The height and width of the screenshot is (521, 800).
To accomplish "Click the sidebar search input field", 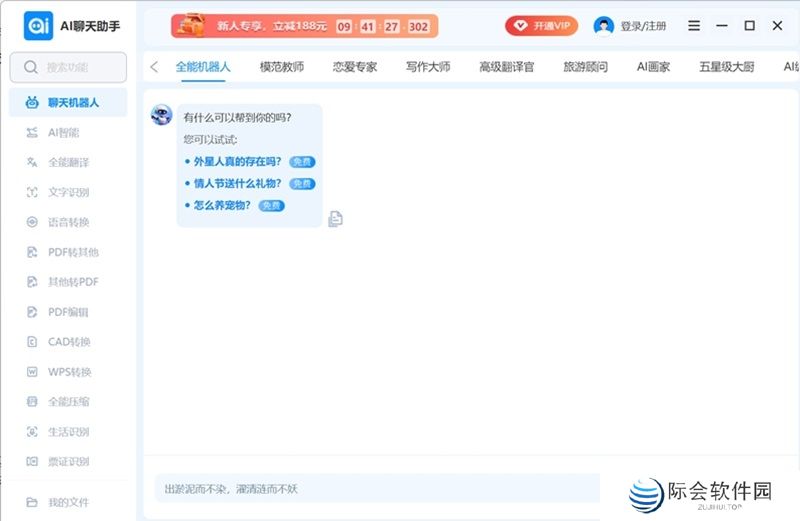I will tap(68, 67).
